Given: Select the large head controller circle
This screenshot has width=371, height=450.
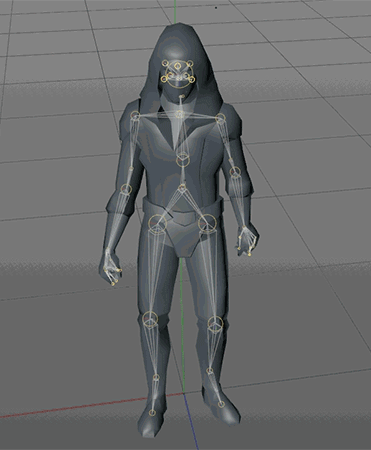Looking at the screenshot, I should point(179,74).
